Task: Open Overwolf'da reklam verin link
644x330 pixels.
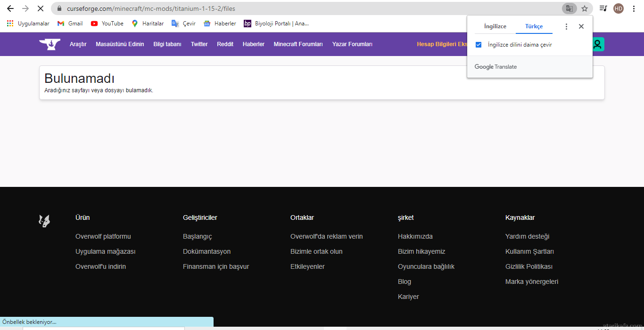Action: 327,236
